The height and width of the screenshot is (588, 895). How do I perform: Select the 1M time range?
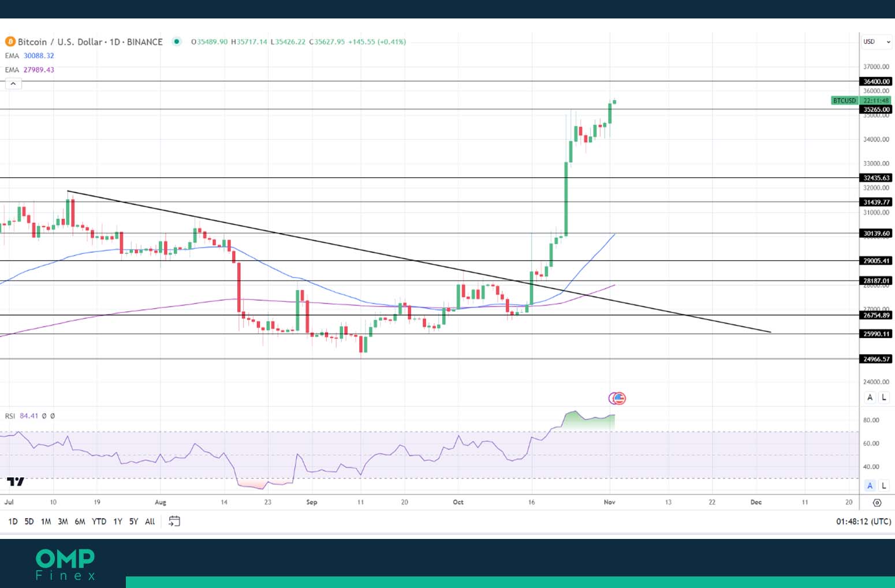[46, 521]
